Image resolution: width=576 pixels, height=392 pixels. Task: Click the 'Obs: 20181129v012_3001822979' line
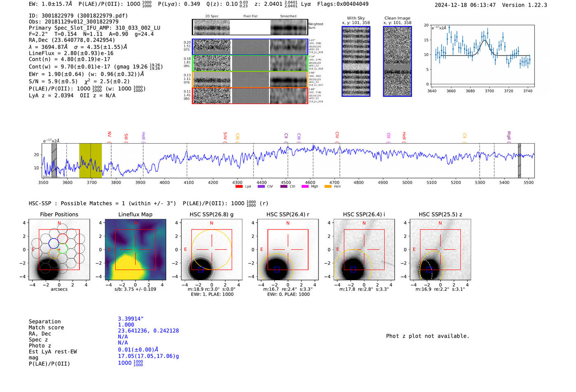point(74,21)
